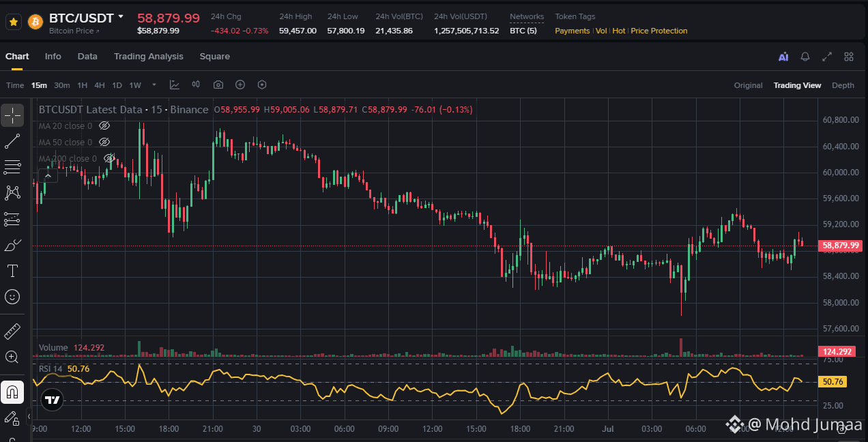Toggle the magnet snap mode
This screenshot has width=868, height=442.
12,392
